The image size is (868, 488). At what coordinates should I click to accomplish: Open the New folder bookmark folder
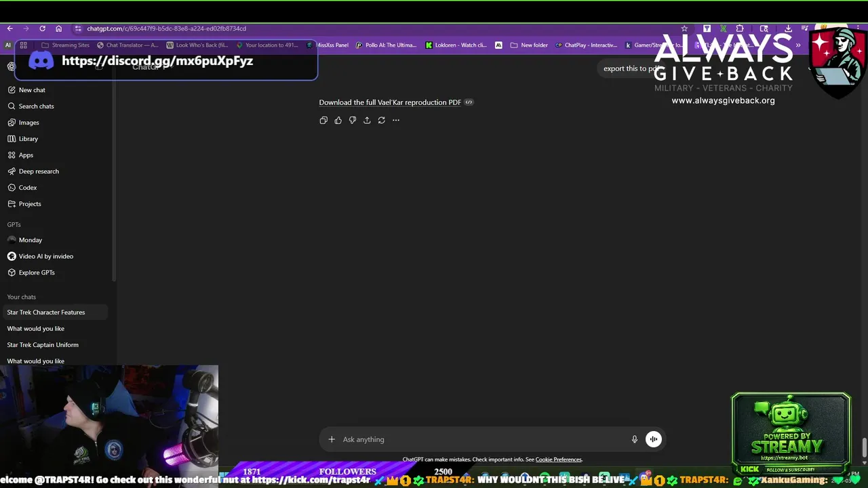tap(529, 45)
